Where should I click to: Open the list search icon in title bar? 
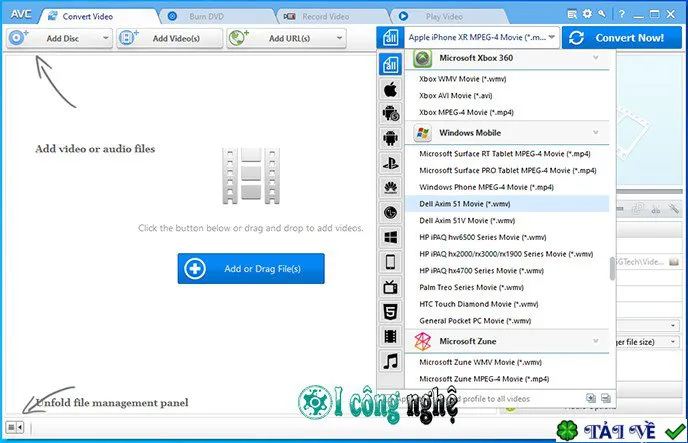point(572,14)
